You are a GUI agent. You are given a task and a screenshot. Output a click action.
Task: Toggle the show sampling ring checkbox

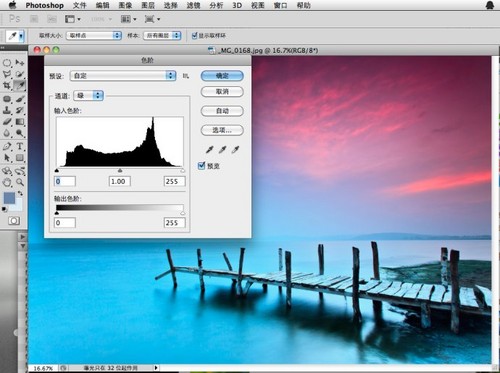point(194,35)
